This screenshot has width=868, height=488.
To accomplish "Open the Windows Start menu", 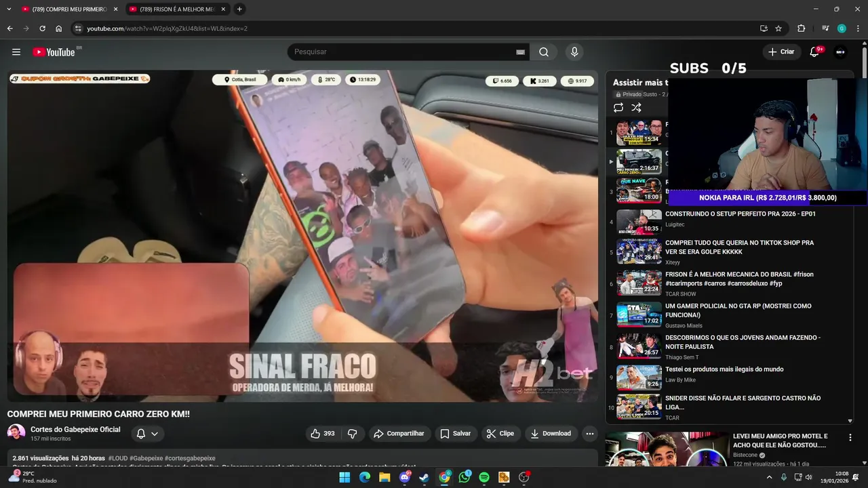I will click(344, 478).
